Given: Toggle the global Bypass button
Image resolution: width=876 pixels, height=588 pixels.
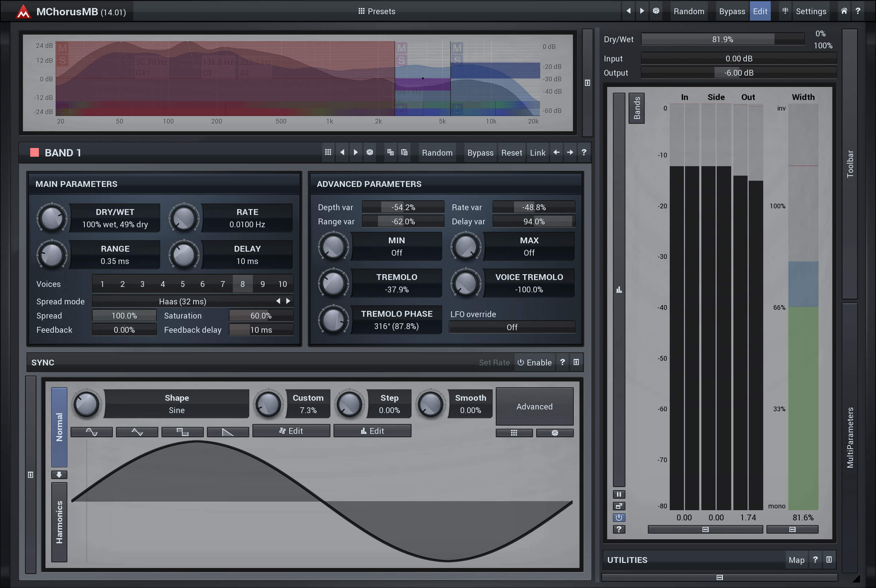Looking at the screenshot, I should point(732,11).
